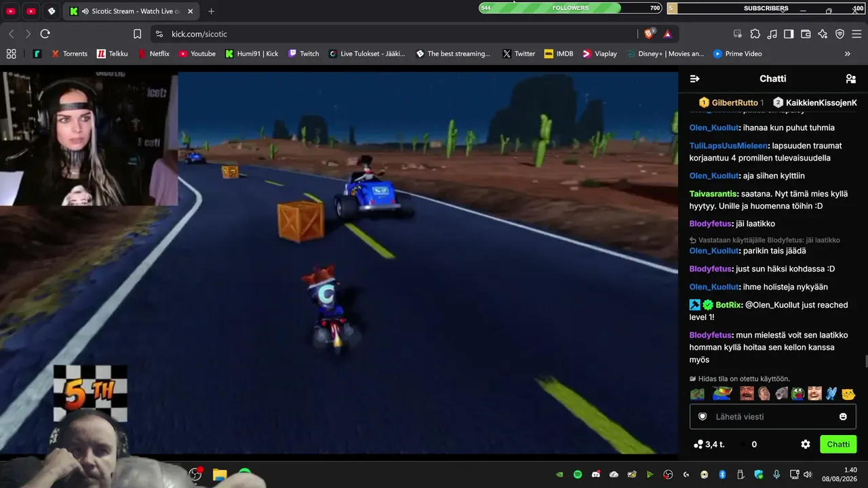Open the bookmarks bar apps grid icon
Screen dimensions: 868x488
tap(11, 54)
